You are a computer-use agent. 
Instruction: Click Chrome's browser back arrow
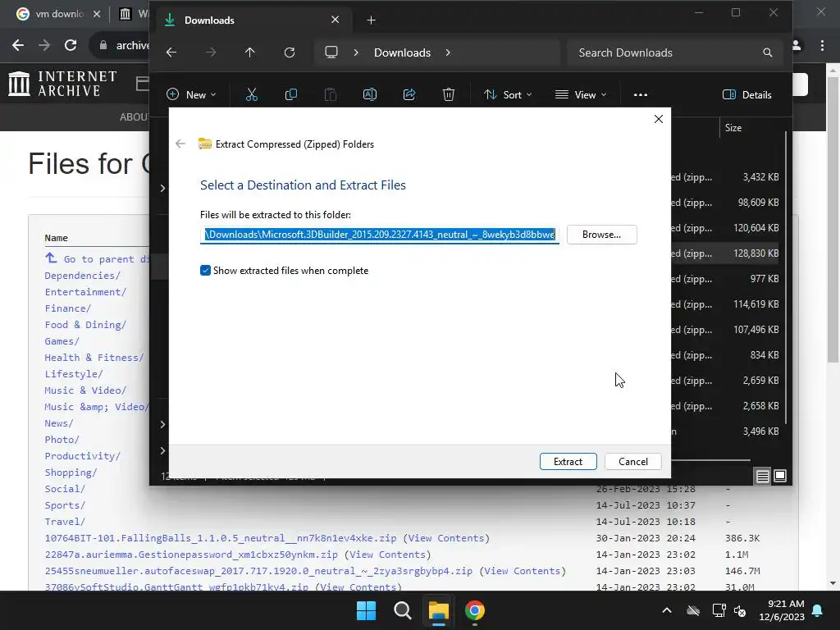pos(18,46)
